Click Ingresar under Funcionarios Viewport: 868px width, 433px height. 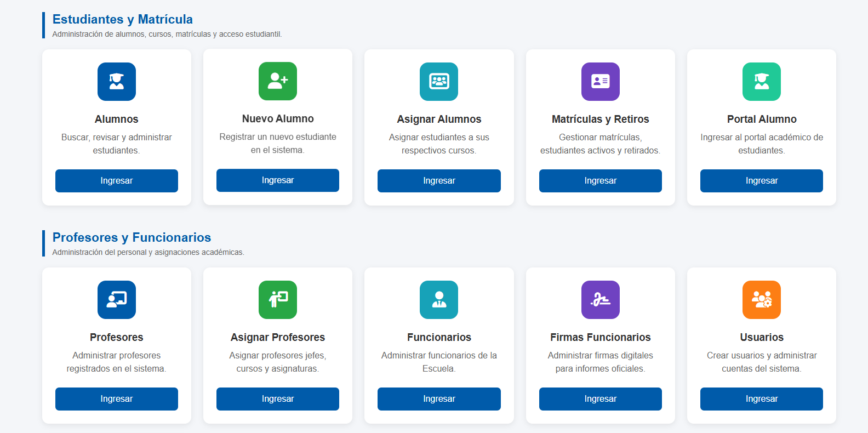tap(439, 399)
